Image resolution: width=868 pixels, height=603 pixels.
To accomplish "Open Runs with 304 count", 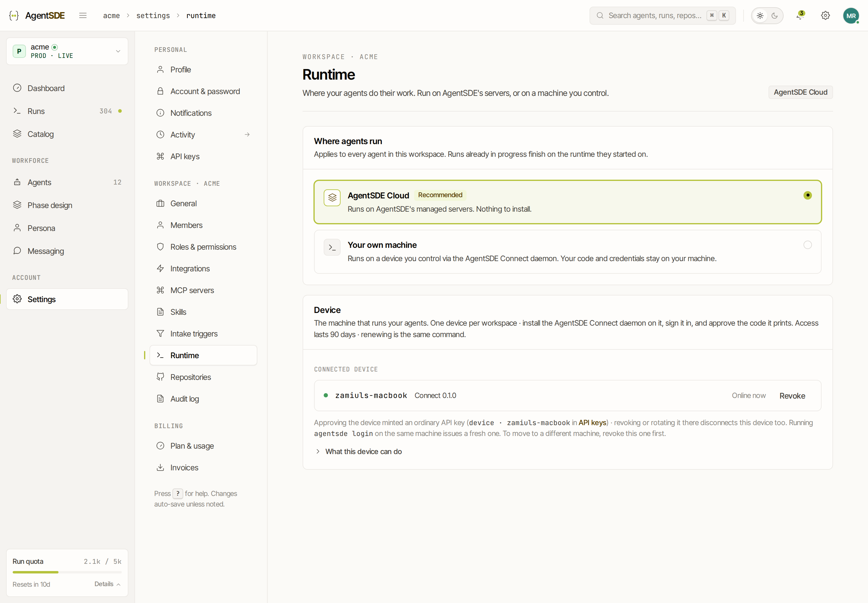I will (x=67, y=111).
